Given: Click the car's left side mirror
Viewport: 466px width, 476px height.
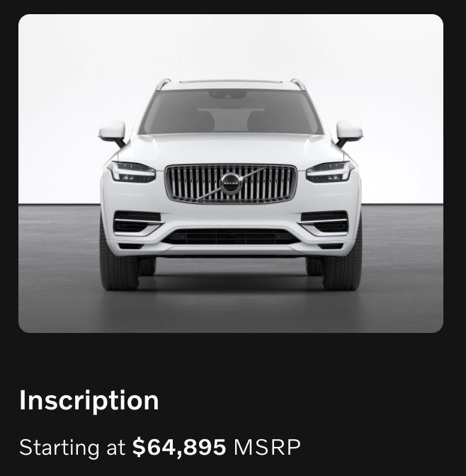Looking at the screenshot, I should point(113,133).
